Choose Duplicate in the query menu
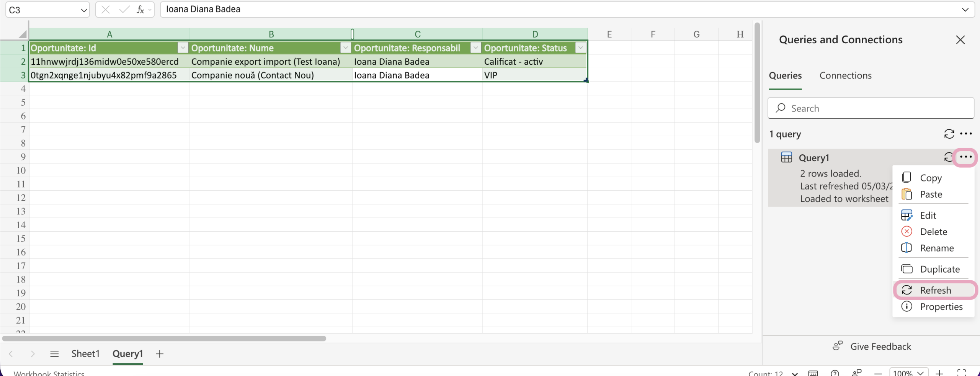This screenshot has width=980, height=376. click(x=939, y=269)
